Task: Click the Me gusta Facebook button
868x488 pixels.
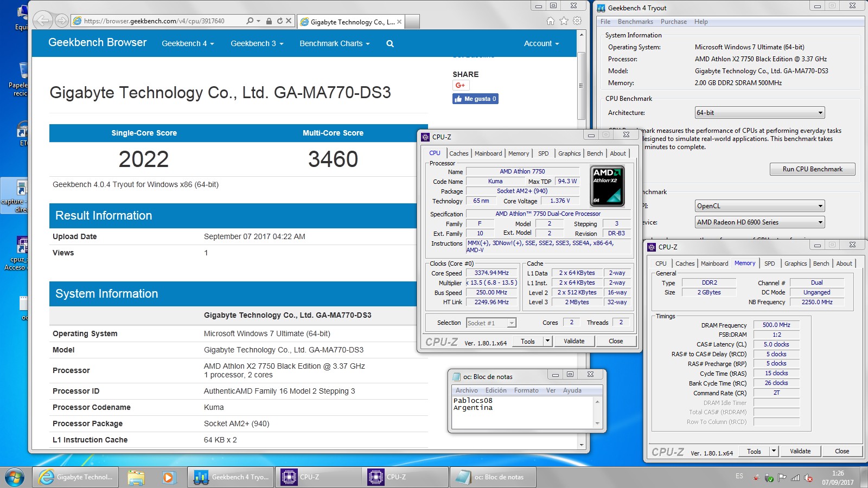Action: click(x=475, y=99)
